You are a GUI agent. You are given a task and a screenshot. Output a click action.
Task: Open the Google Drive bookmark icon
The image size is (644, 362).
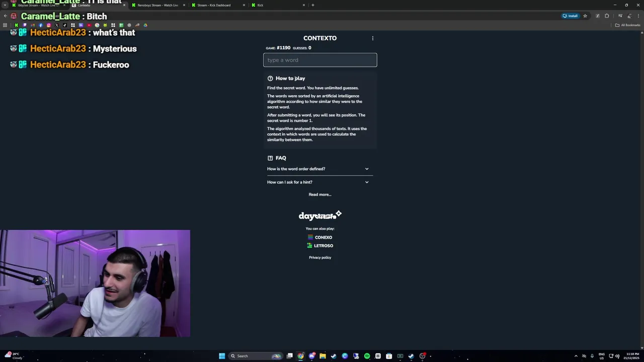(145, 25)
